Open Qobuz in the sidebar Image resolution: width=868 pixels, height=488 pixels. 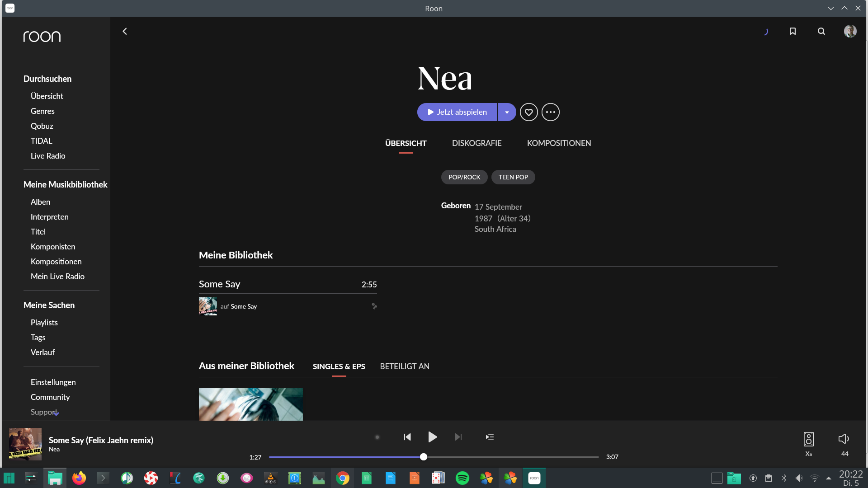pos(42,126)
